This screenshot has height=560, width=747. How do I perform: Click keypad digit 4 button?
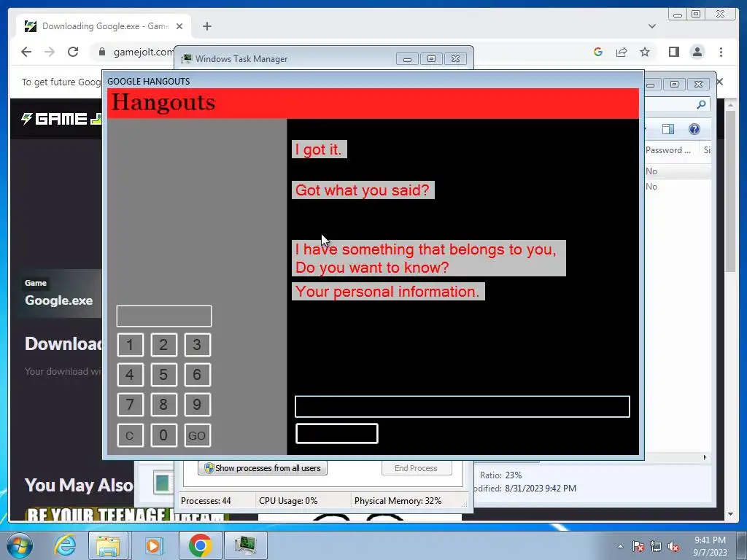click(x=130, y=375)
